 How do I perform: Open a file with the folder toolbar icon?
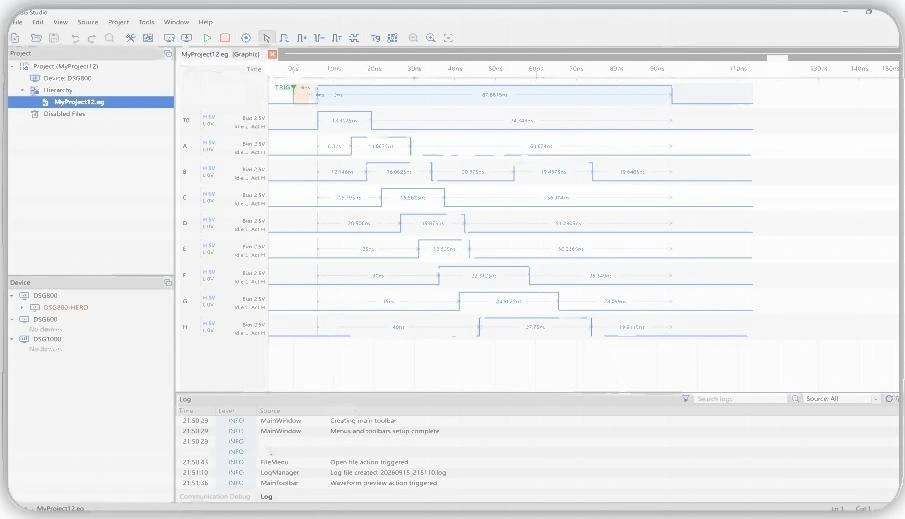36,38
